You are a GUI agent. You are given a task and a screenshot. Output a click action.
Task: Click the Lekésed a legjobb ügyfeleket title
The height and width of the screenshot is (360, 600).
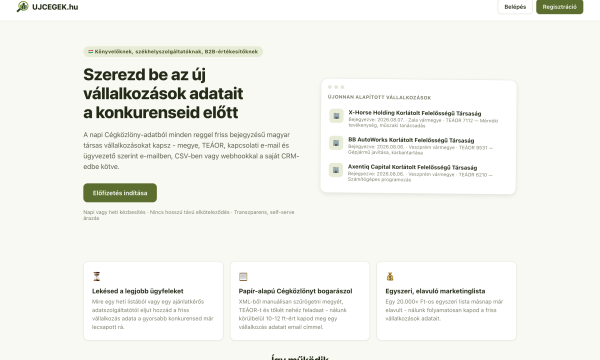(138, 291)
